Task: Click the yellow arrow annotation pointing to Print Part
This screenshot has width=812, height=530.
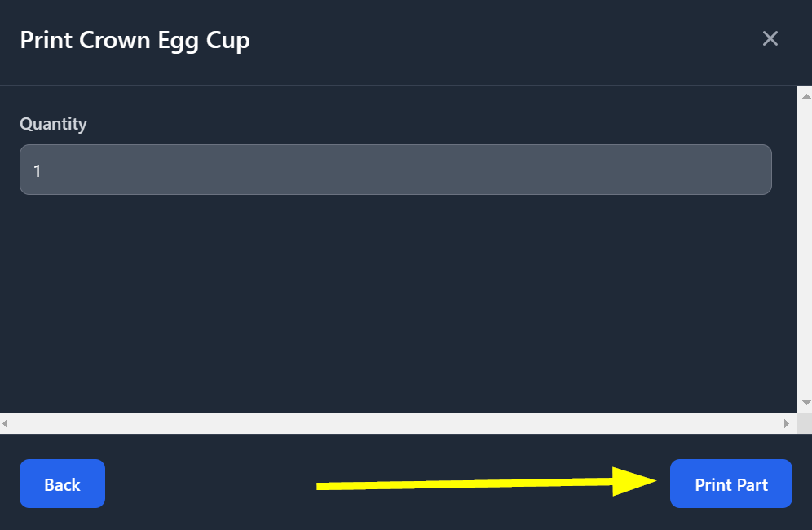Action: point(486,483)
